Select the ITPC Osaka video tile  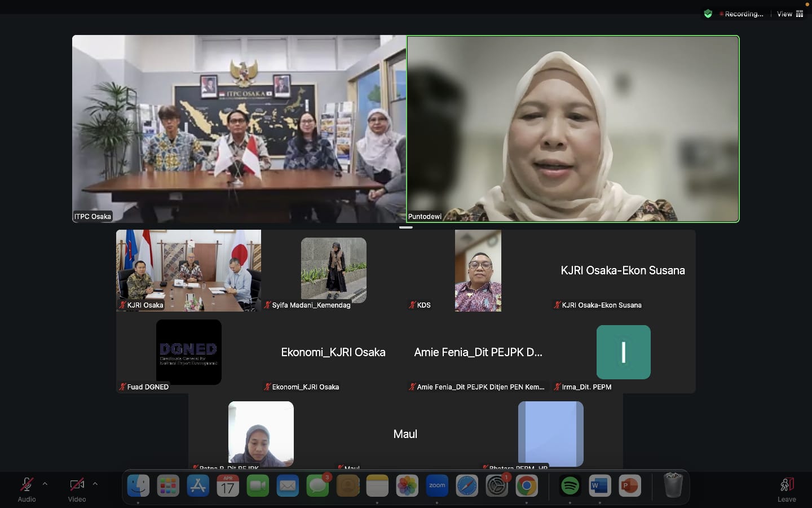239,129
